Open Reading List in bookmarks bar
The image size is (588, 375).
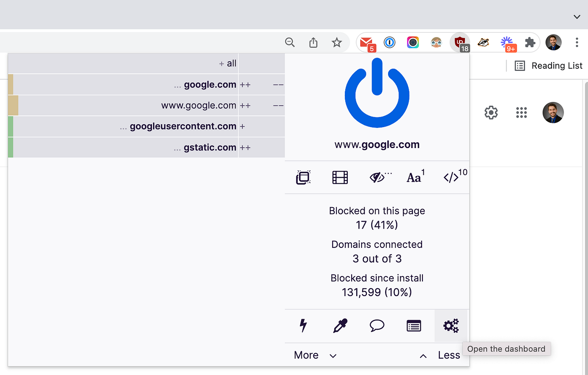tap(549, 65)
